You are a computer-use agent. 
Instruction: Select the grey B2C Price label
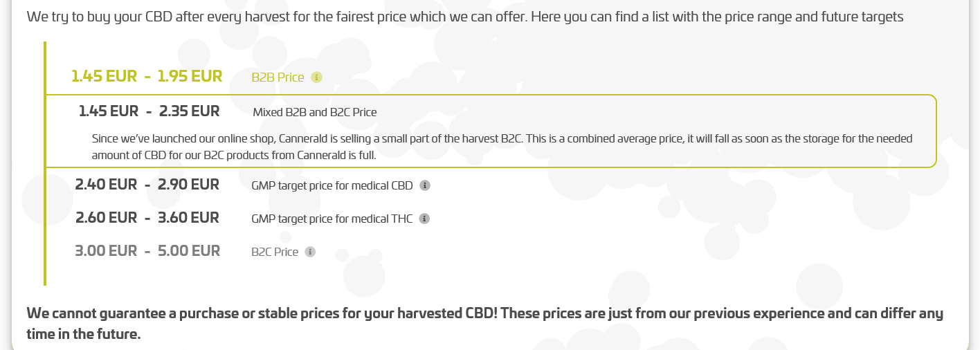point(275,252)
